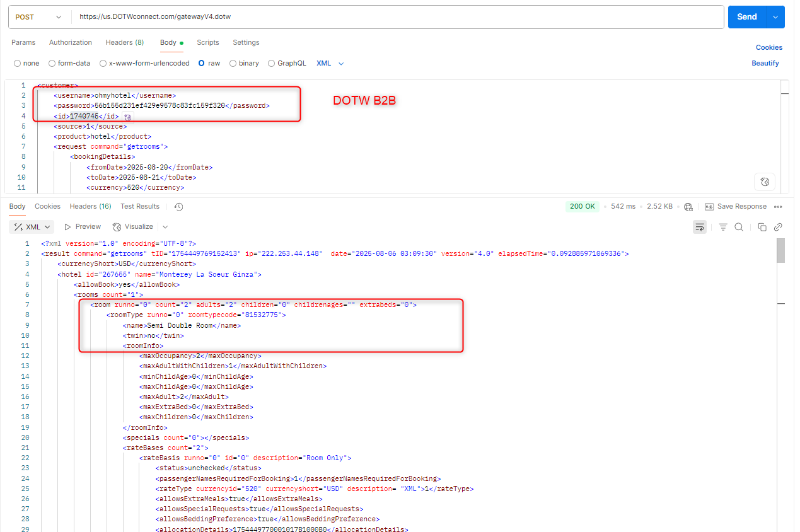Copy response body to clipboard
800x532 pixels.
(x=762, y=227)
